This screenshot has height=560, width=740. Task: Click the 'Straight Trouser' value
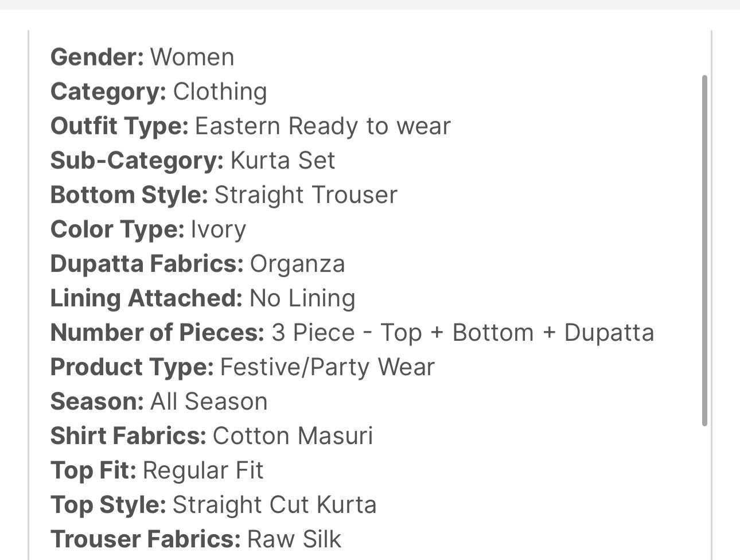(306, 195)
